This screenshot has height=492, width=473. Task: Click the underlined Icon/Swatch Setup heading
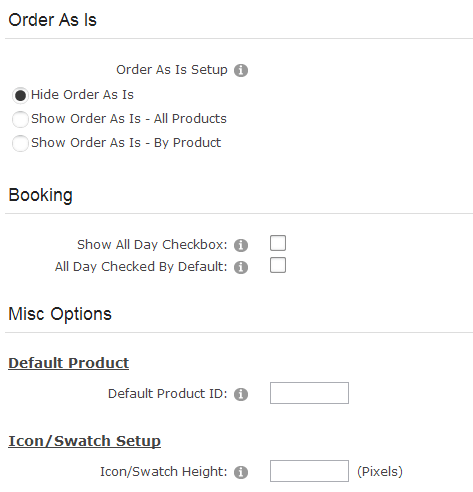85,441
